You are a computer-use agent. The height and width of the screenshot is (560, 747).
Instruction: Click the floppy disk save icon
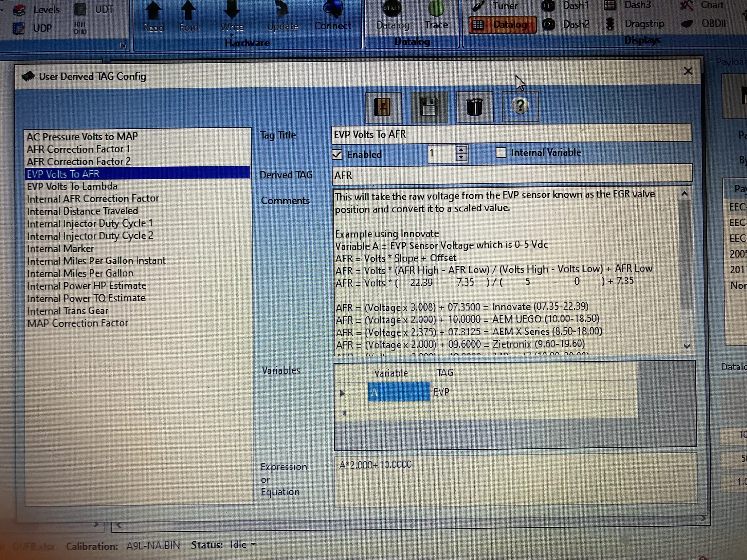[429, 107]
